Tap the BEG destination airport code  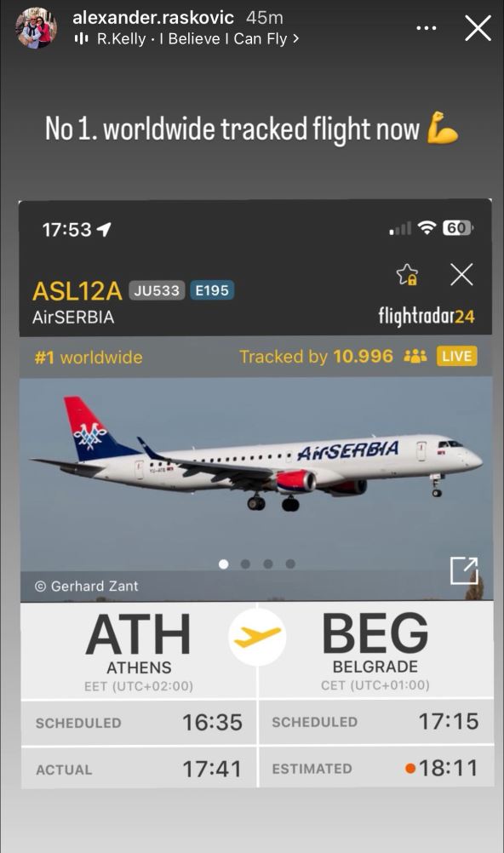[x=375, y=633]
